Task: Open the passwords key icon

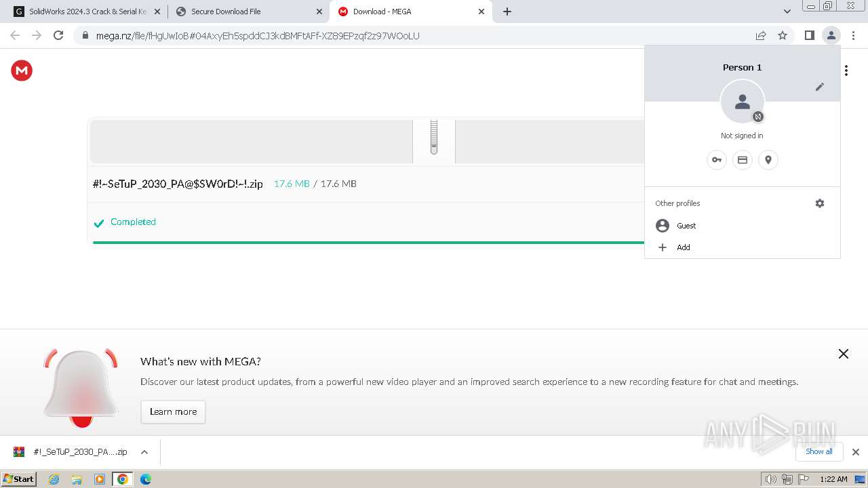Action: click(x=717, y=160)
